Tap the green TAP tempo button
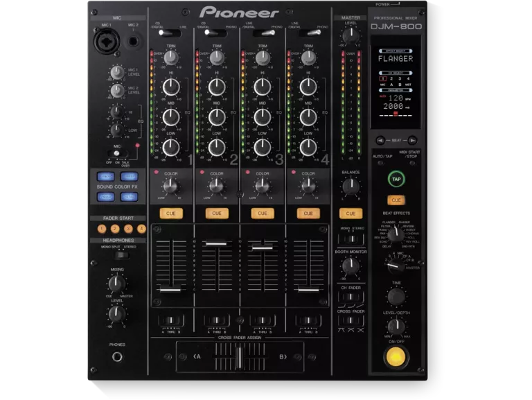The height and width of the screenshot is (400, 532). [x=396, y=179]
